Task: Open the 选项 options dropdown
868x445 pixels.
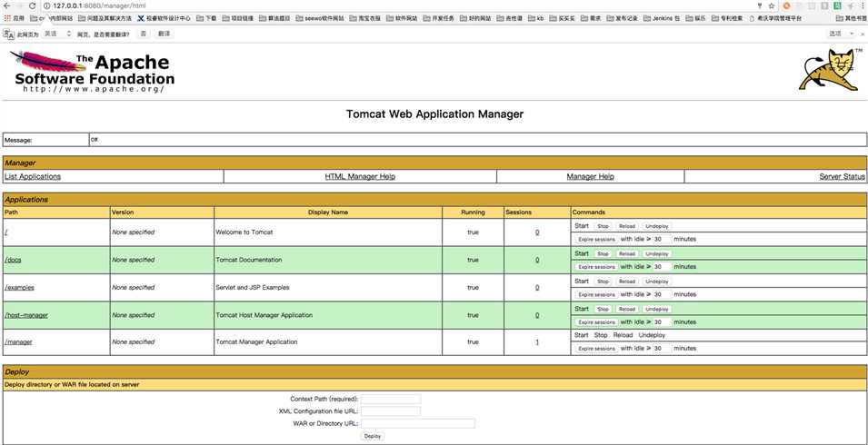Action: tap(842, 34)
